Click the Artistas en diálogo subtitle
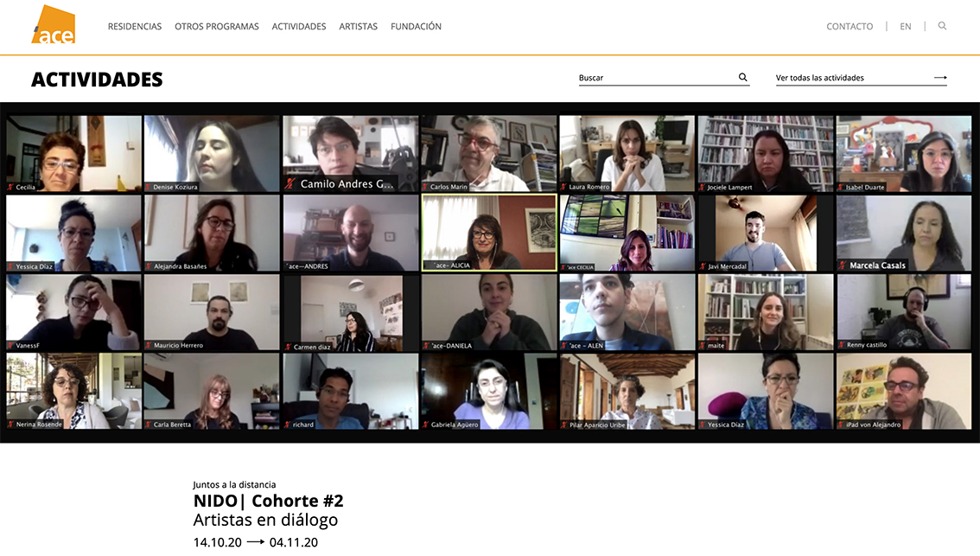The image size is (980, 556). pyautogui.click(x=265, y=521)
